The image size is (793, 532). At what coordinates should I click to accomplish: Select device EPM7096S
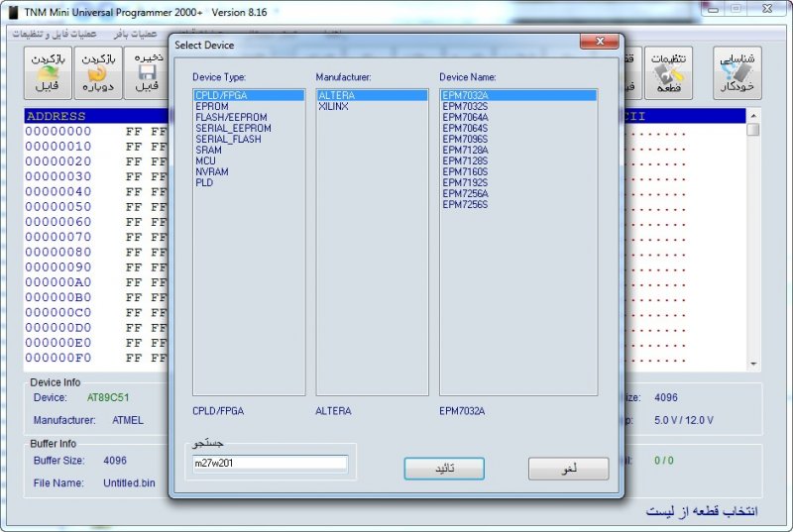point(465,139)
